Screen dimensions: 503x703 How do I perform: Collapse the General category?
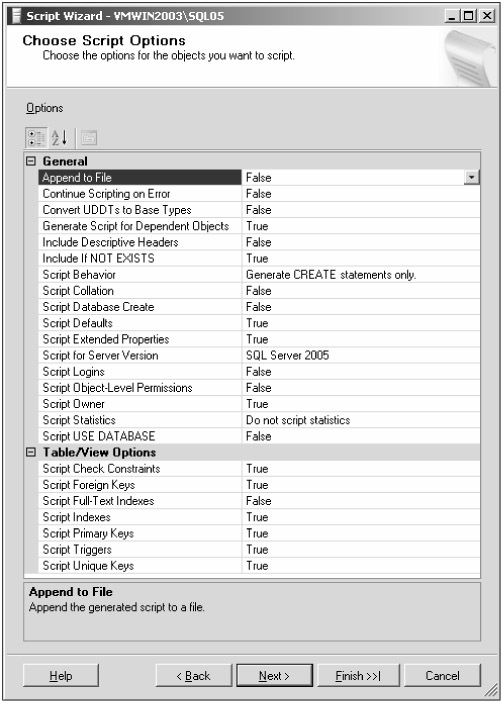point(30,161)
